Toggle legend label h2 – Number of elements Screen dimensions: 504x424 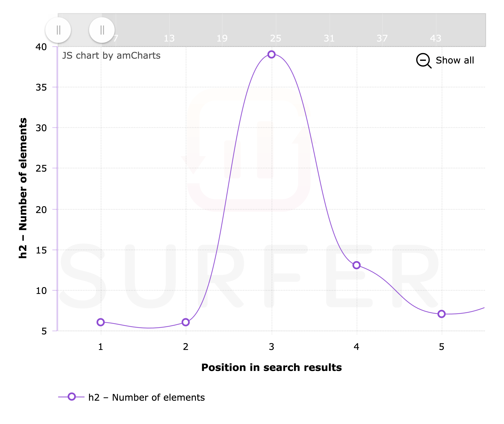click(x=146, y=397)
